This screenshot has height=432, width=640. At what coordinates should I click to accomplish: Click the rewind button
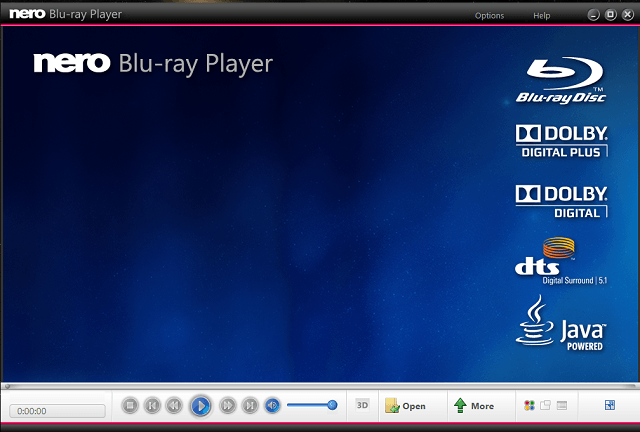pyautogui.click(x=174, y=405)
